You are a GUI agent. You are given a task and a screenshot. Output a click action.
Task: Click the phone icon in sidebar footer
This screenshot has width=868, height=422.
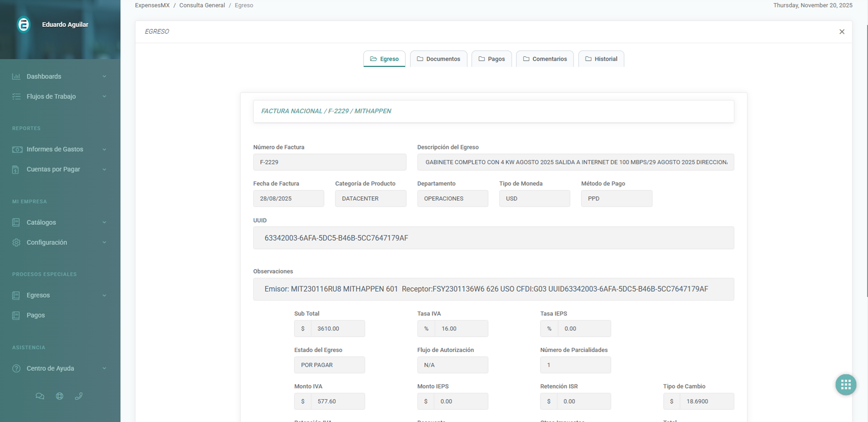79,396
